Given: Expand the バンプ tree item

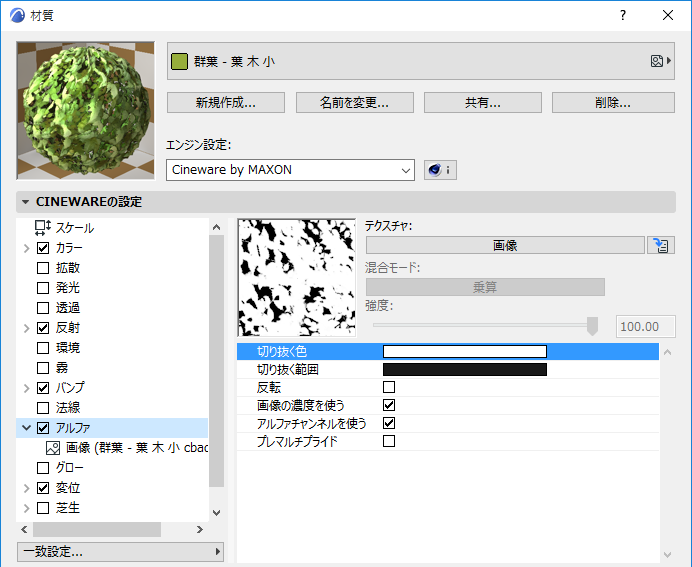Looking at the screenshot, I should coord(26,388).
